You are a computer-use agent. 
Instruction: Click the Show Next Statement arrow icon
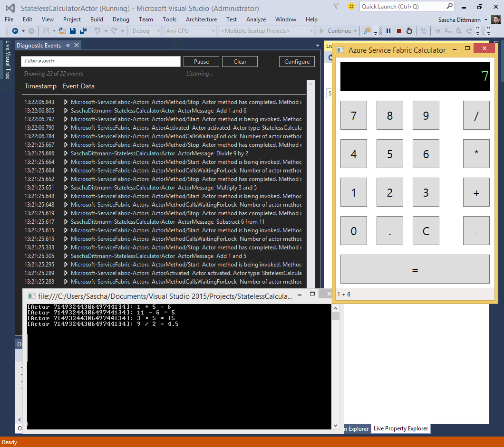437,31
